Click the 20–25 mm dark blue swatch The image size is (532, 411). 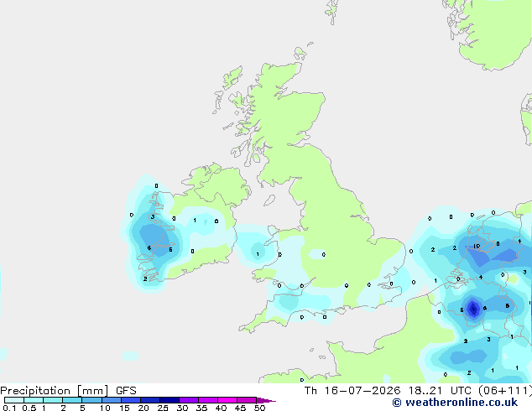click(x=150, y=400)
